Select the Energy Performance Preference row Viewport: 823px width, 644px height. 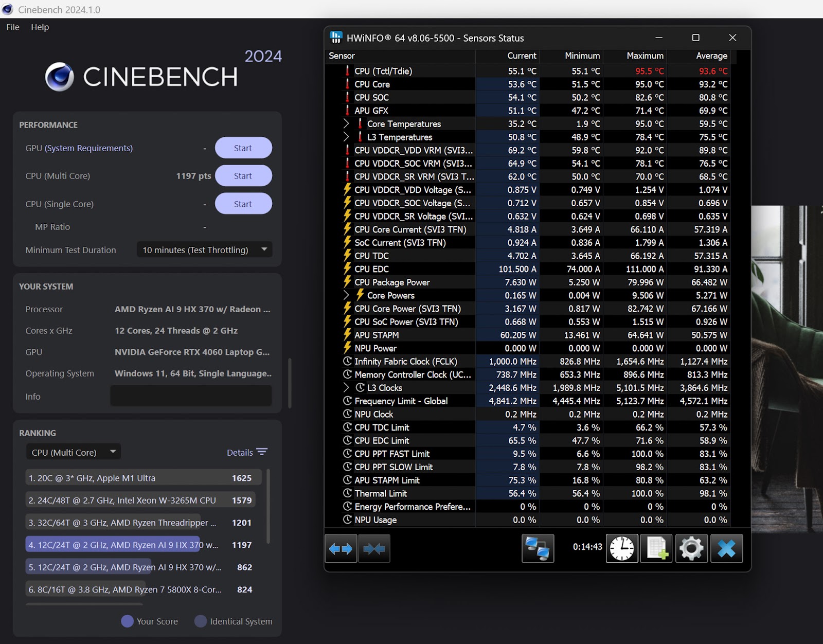tap(527, 507)
